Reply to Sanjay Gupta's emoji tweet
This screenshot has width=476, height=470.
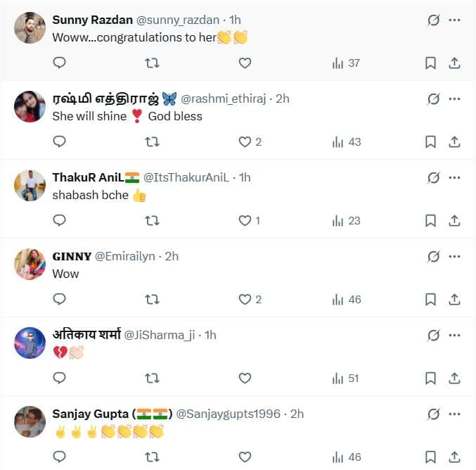[x=59, y=457]
